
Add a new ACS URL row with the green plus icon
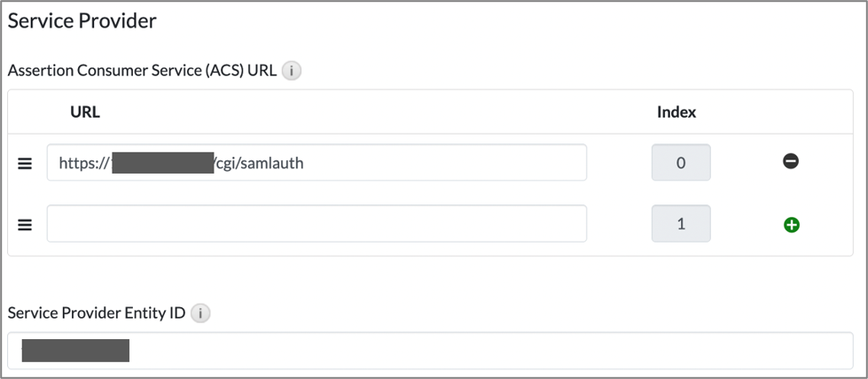792,225
